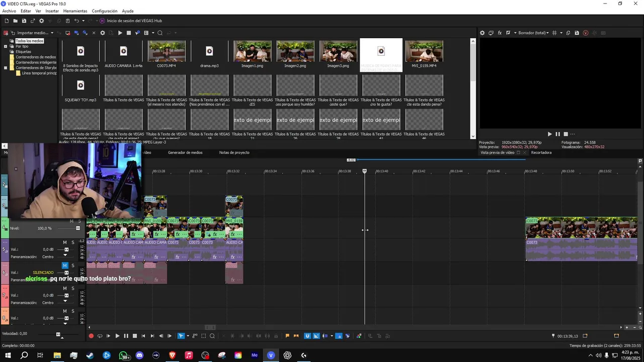Screen dimensions: 644x362
Task: Expand the Por tipo tree node
Action: 6,46
